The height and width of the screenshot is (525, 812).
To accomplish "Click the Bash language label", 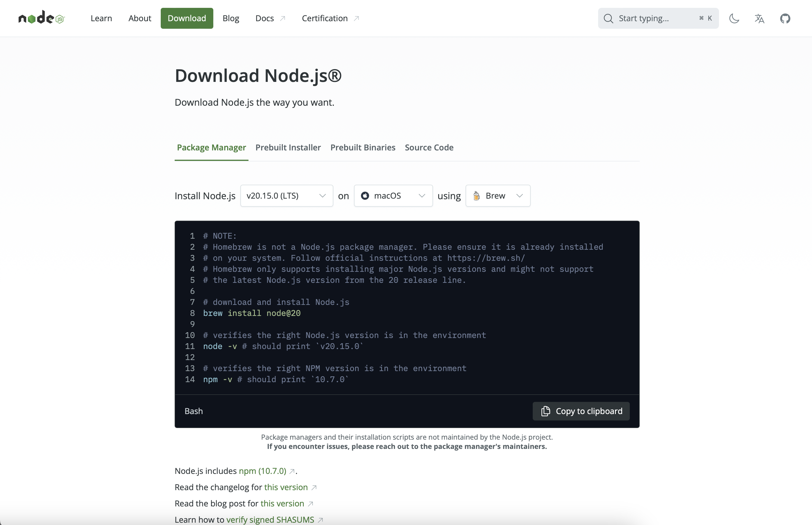I will click(194, 411).
